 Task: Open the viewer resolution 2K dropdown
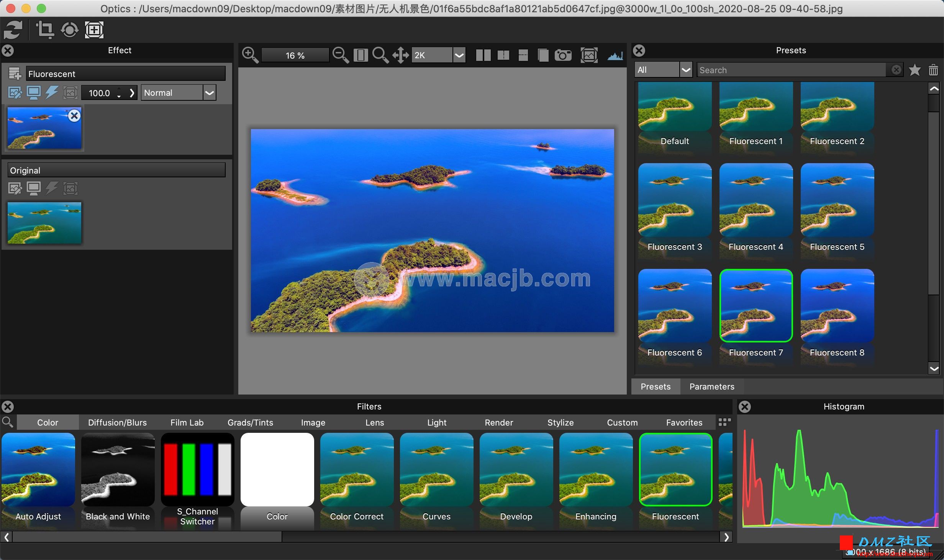(439, 55)
